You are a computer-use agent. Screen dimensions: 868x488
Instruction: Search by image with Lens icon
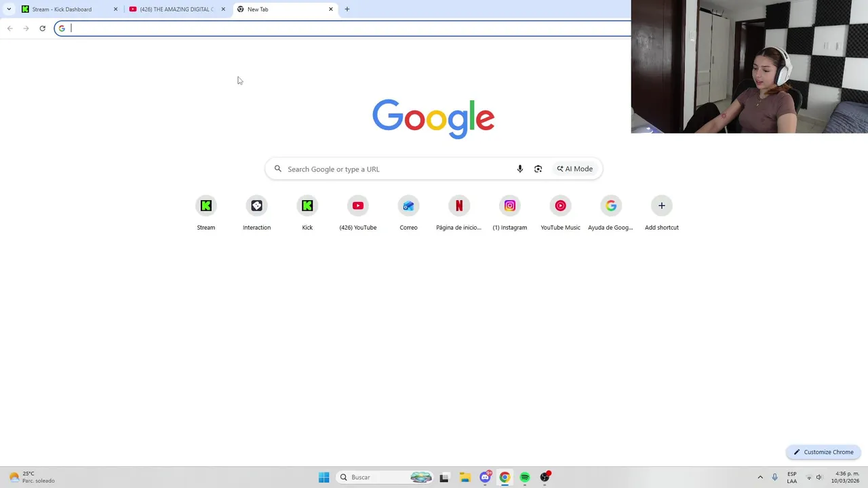tap(538, 169)
